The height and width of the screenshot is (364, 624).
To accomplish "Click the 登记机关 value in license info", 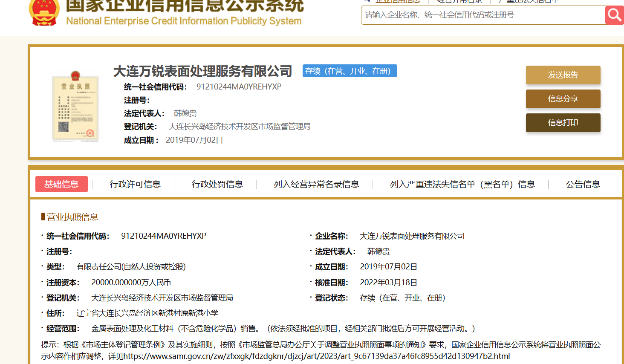I will click(162, 298).
